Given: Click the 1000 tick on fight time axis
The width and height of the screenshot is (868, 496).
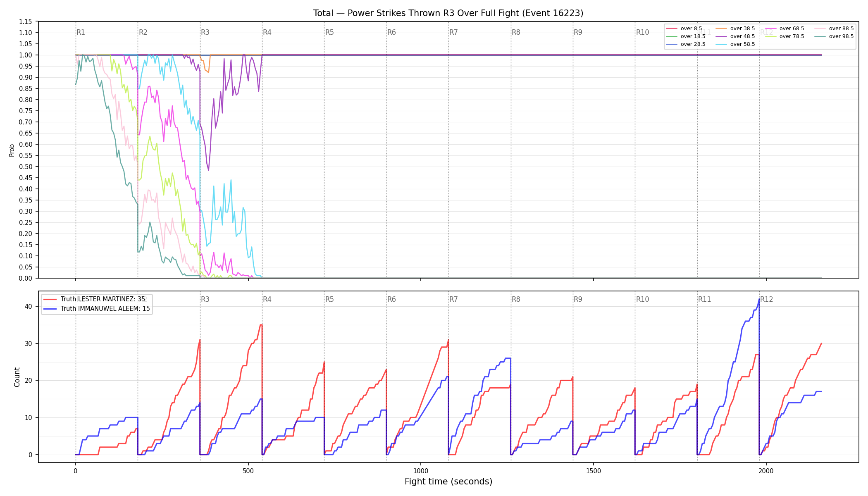Looking at the screenshot, I should tap(421, 471).
